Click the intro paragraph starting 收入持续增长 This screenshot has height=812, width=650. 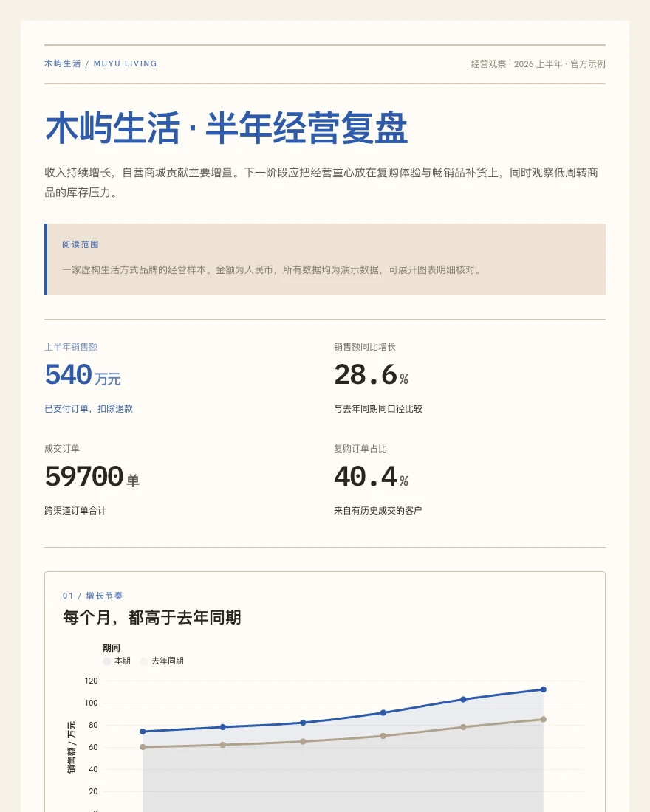pos(321,182)
